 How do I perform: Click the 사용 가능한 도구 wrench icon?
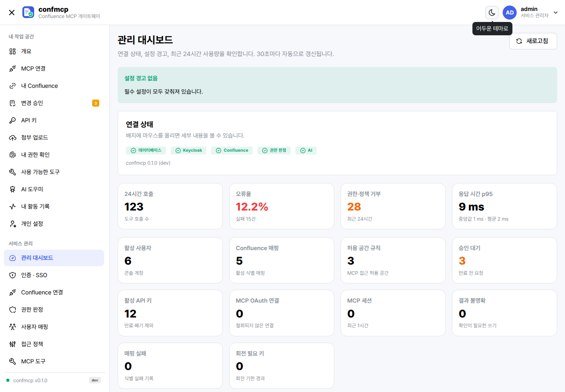coord(13,172)
